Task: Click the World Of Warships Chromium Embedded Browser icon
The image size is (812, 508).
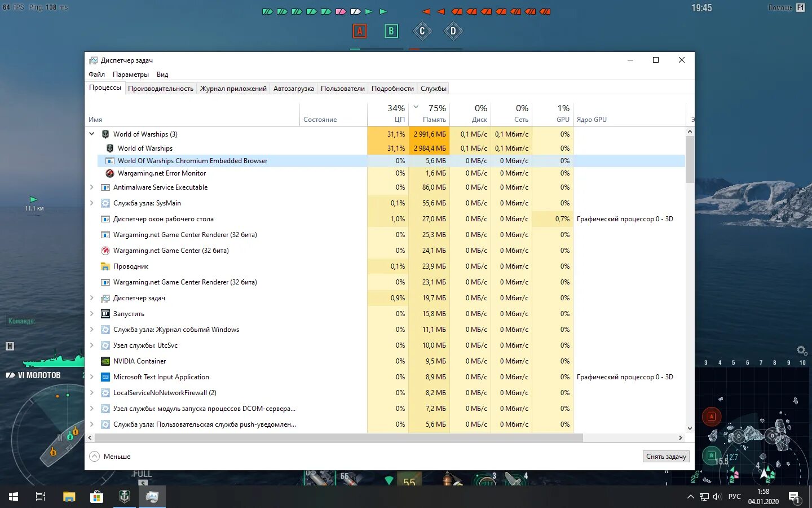Action: click(x=110, y=161)
